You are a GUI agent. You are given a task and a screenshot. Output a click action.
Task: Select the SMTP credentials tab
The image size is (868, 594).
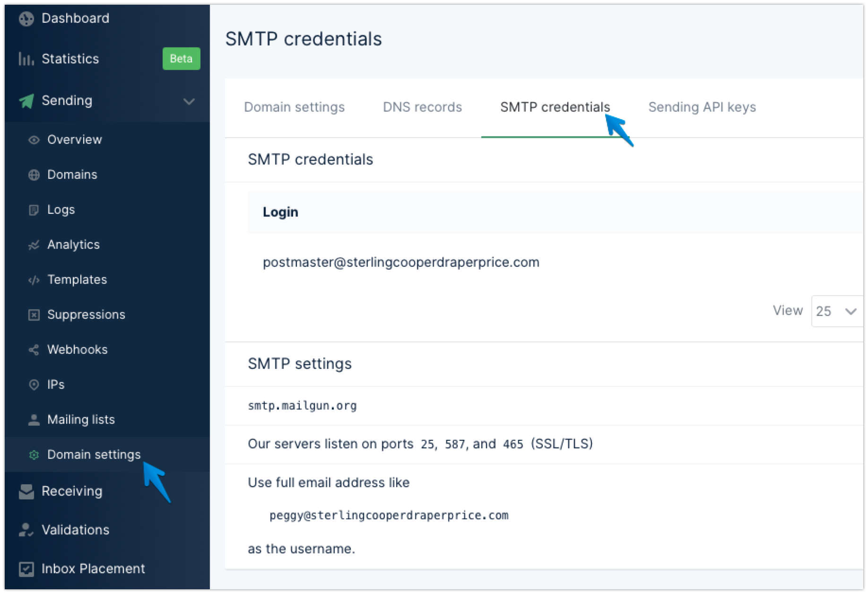click(555, 107)
